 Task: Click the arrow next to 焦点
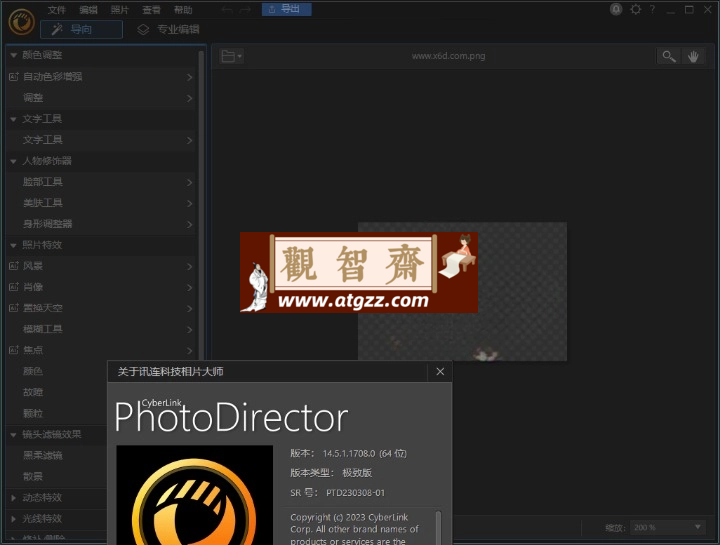[x=190, y=351]
